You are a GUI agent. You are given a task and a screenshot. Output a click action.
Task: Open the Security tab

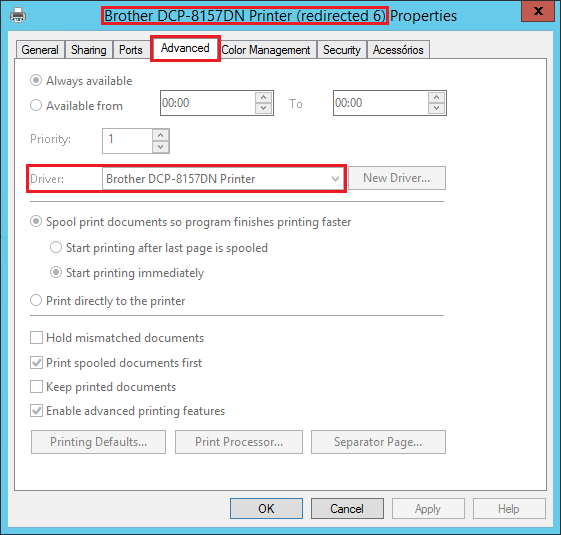point(342,50)
